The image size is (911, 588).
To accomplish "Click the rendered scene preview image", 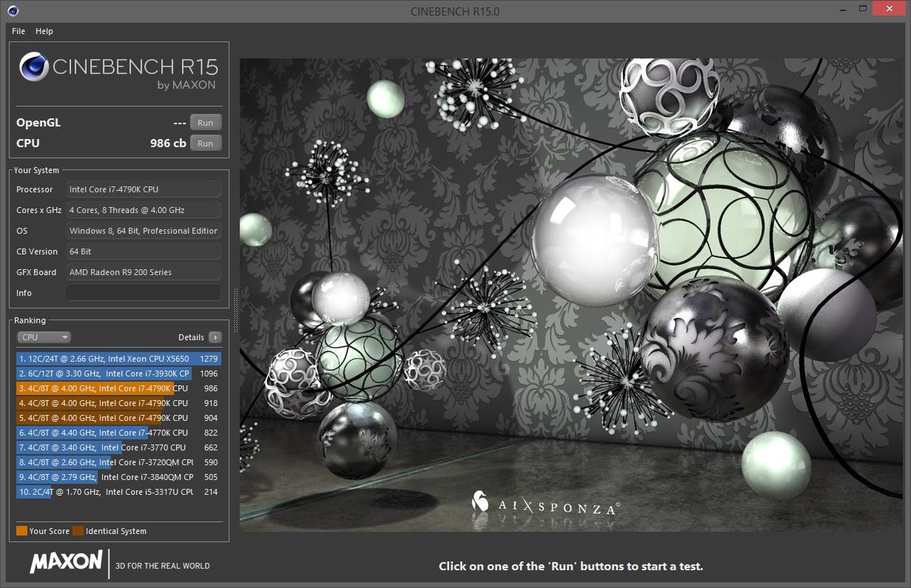I will point(570,294).
